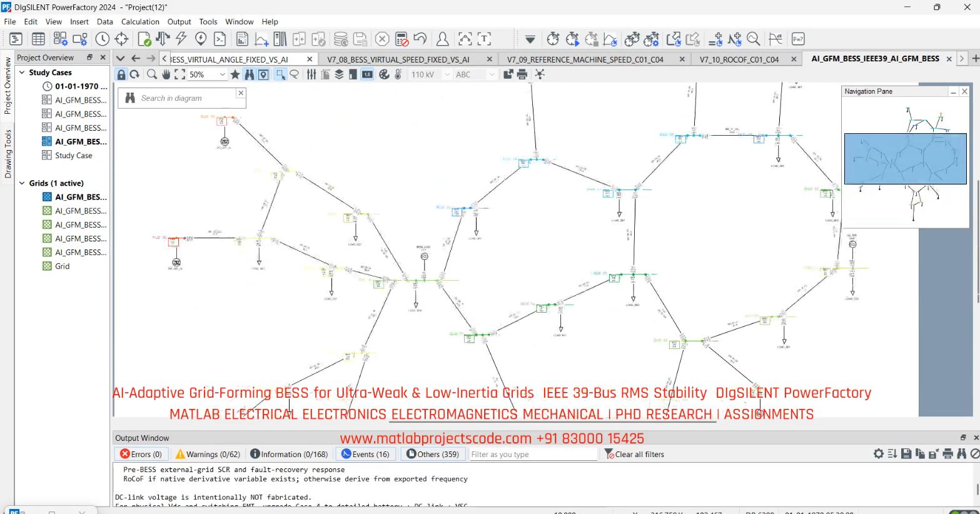This screenshot has height=514, width=980.
Task: Click the P=? parameter icon
Action: [798, 39]
